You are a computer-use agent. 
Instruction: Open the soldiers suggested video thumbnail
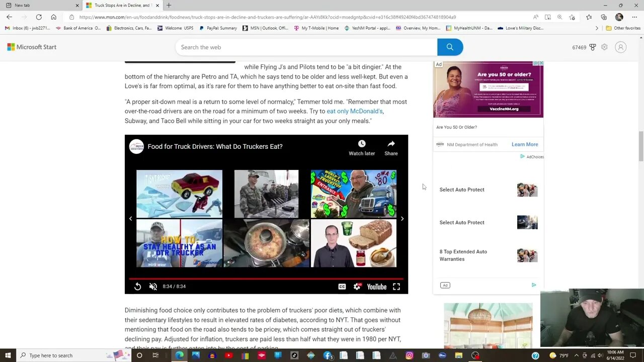[266, 194]
